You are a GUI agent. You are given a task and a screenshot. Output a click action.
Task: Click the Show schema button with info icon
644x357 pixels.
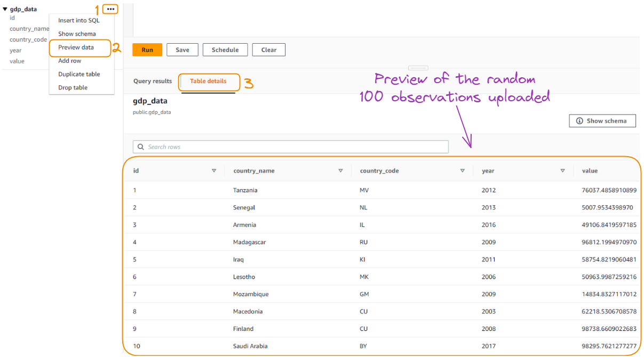point(602,121)
